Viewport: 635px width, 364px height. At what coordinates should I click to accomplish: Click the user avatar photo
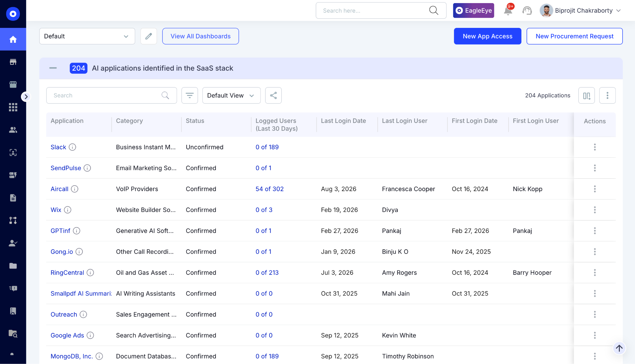(546, 11)
